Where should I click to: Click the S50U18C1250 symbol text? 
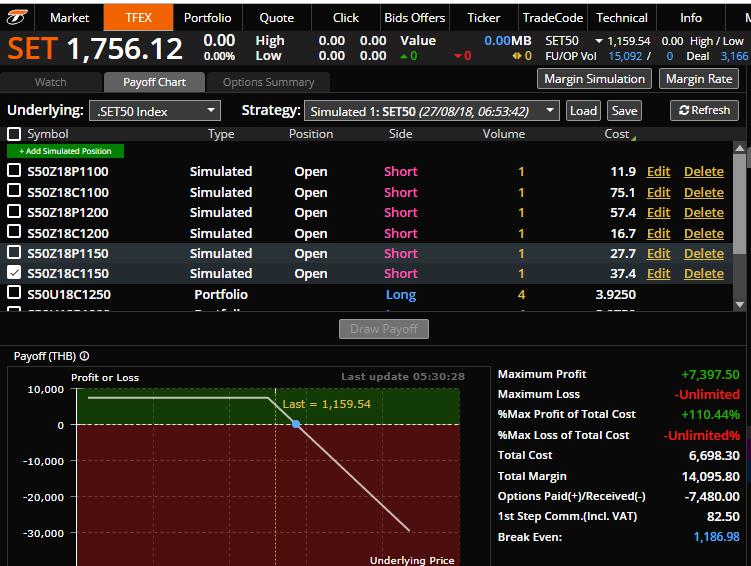[68, 294]
